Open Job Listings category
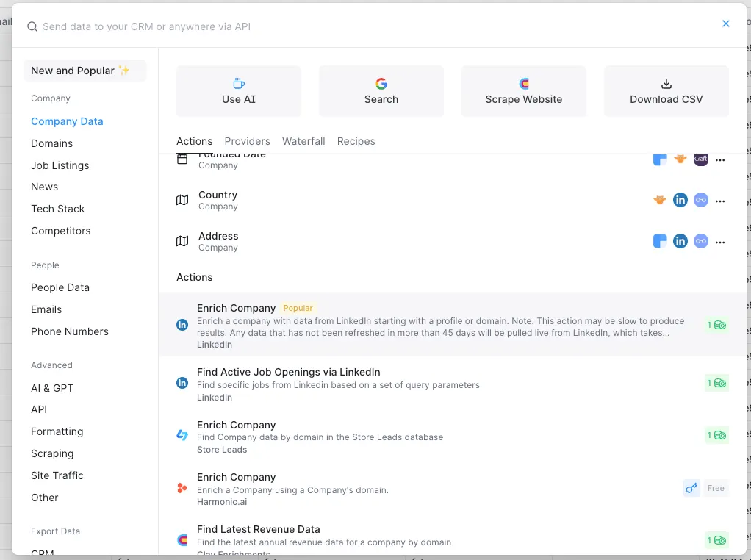This screenshot has width=751, height=560. coord(60,166)
